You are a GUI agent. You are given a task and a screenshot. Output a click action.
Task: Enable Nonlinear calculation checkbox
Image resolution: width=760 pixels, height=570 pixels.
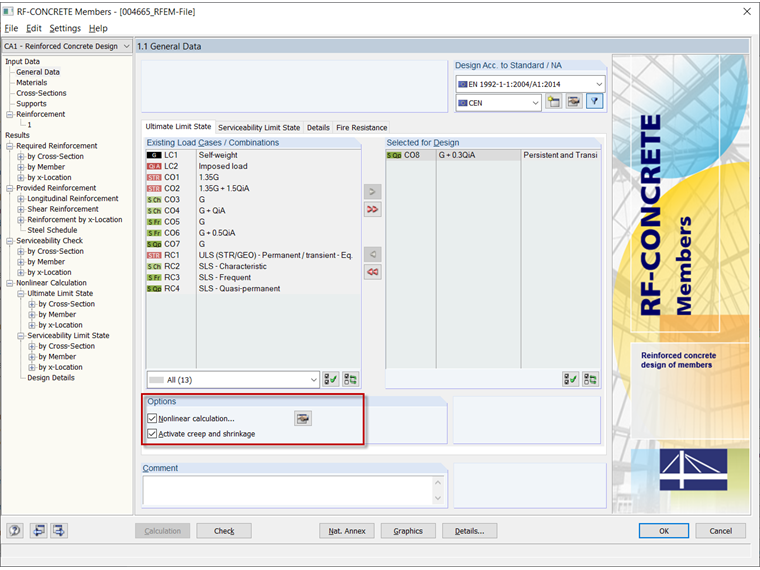[152, 418]
